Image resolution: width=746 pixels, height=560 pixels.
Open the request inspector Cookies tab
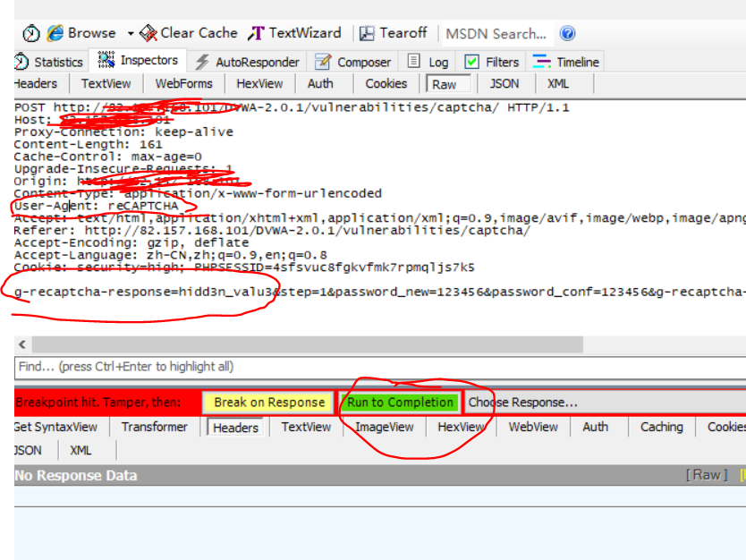coord(386,84)
